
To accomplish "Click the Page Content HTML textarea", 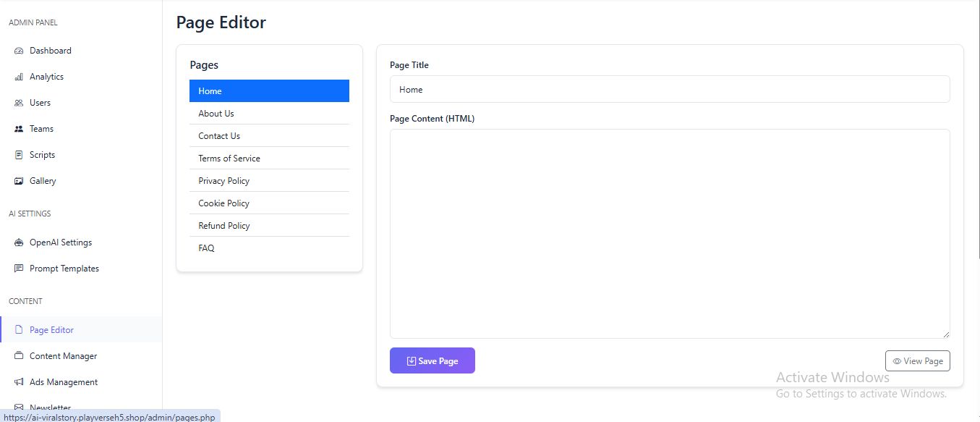I will coord(669,233).
